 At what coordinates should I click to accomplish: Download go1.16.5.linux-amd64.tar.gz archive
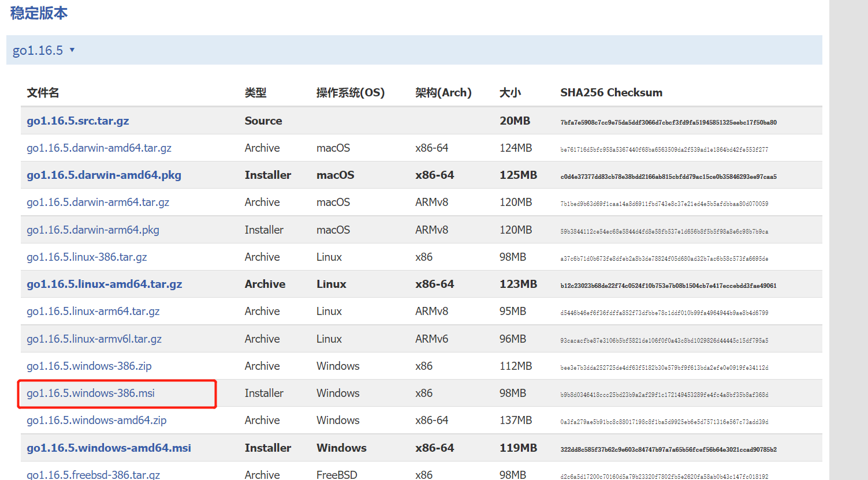coord(104,284)
